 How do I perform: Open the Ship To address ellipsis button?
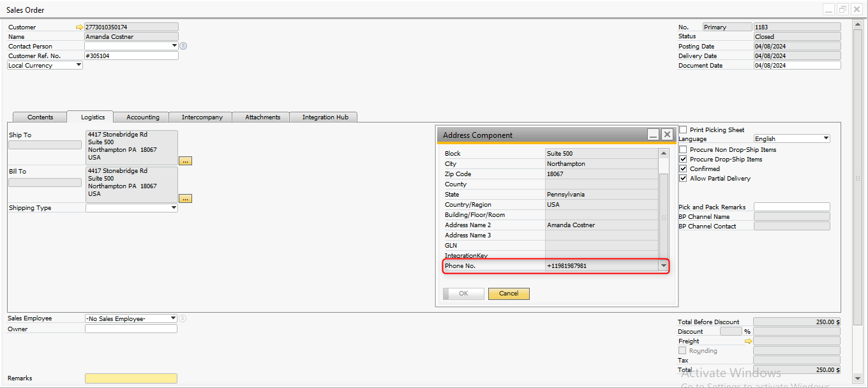point(185,161)
